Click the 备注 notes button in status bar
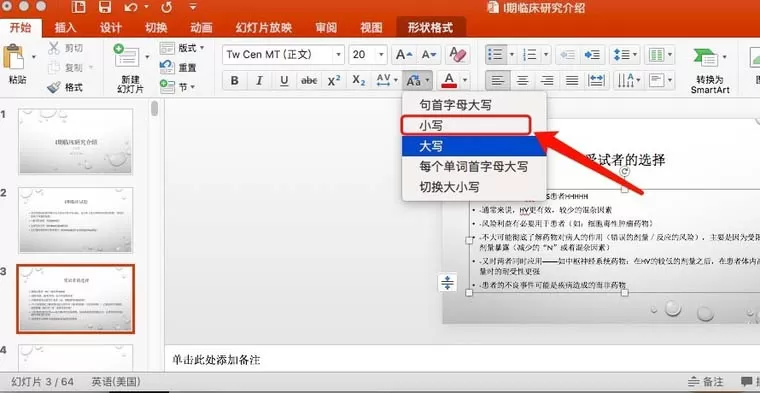Viewport: 760px width, 393px height. 706,382
